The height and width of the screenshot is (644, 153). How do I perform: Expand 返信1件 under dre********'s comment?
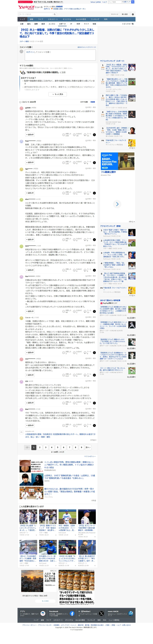30,240
